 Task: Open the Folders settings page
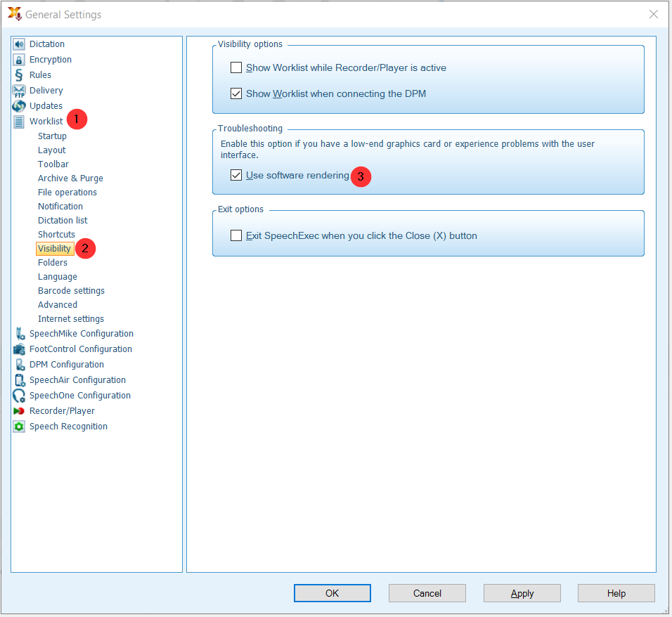coord(53,262)
